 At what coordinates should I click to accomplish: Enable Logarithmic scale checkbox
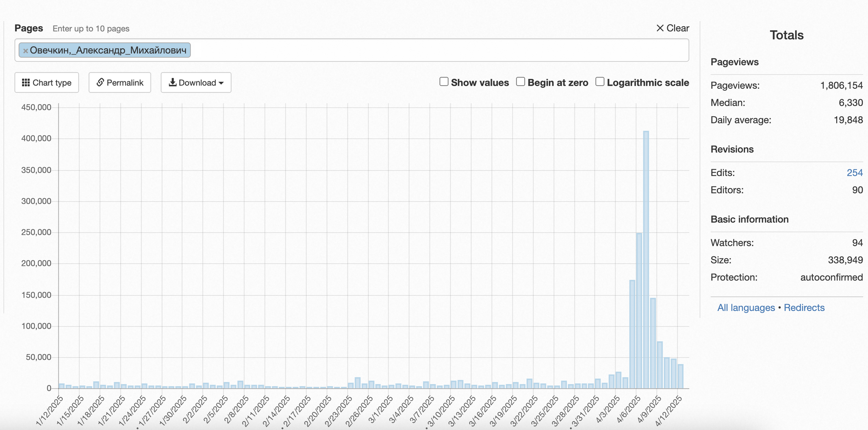tap(600, 81)
